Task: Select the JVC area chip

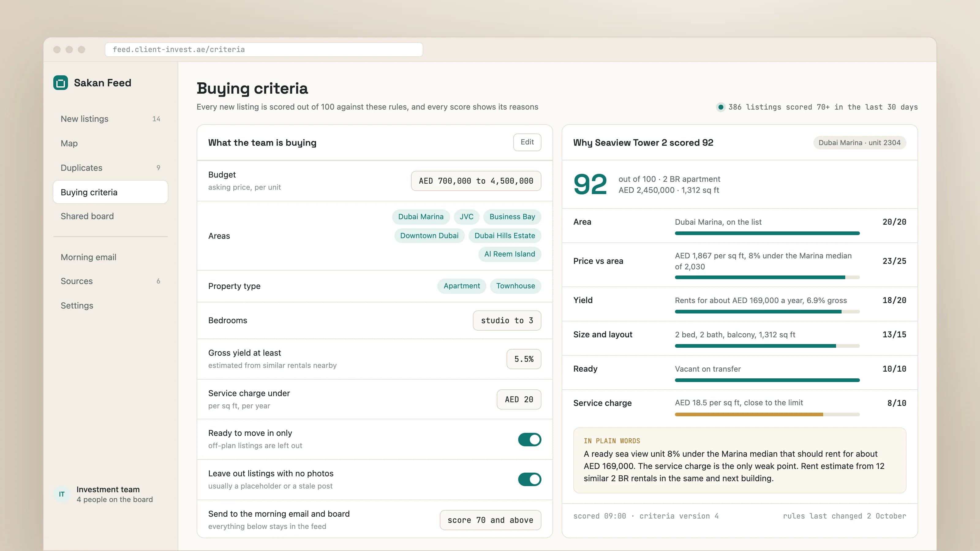Action: (x=466, y=217)
